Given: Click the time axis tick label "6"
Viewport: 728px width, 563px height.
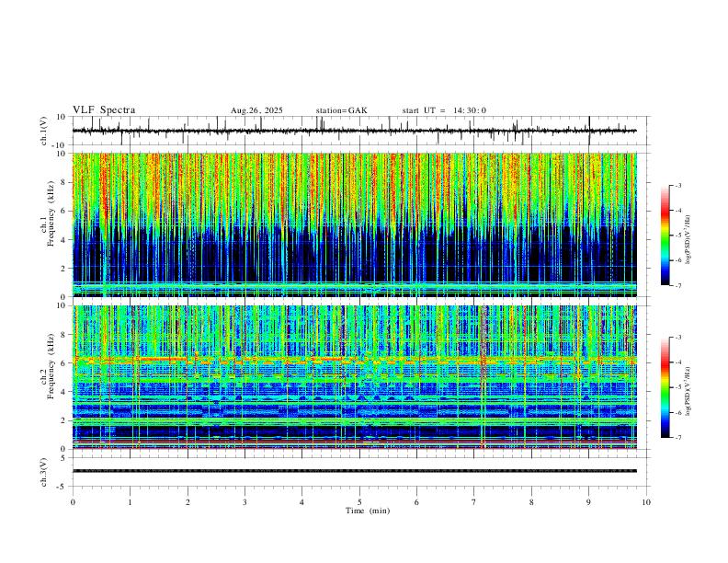Looking at the screenshot, I should [x=416, y=502].
